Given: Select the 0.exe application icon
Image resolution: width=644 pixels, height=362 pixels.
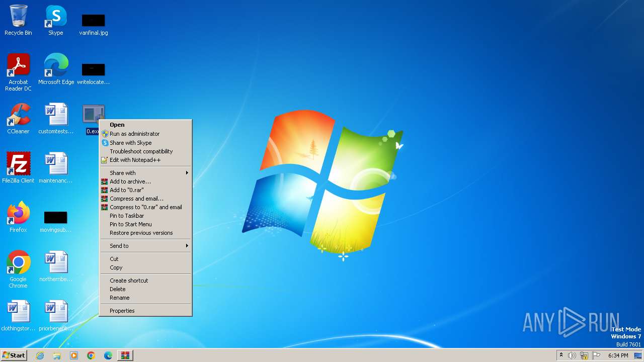Looking at the screenshot, I should (x=94, y=114).
